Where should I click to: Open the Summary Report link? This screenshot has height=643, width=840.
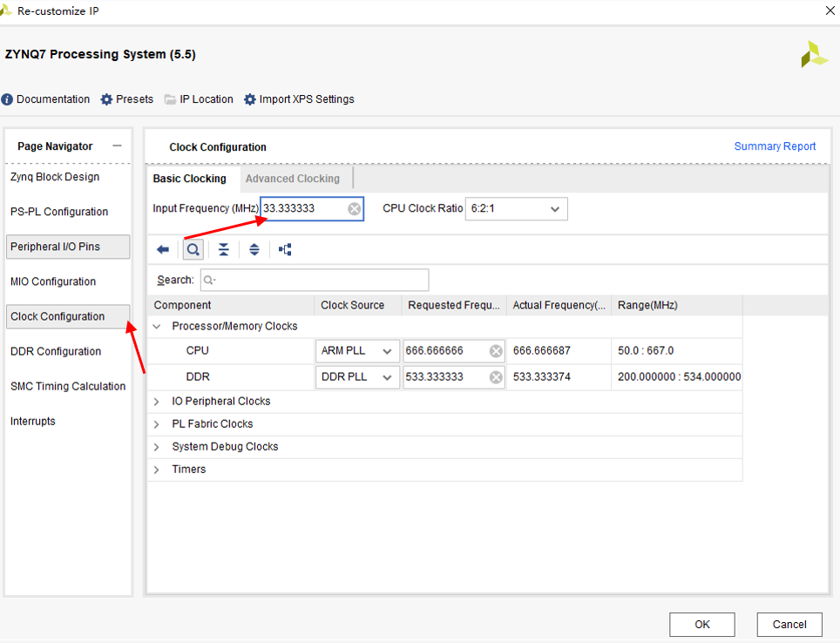(x=775, y=146)
